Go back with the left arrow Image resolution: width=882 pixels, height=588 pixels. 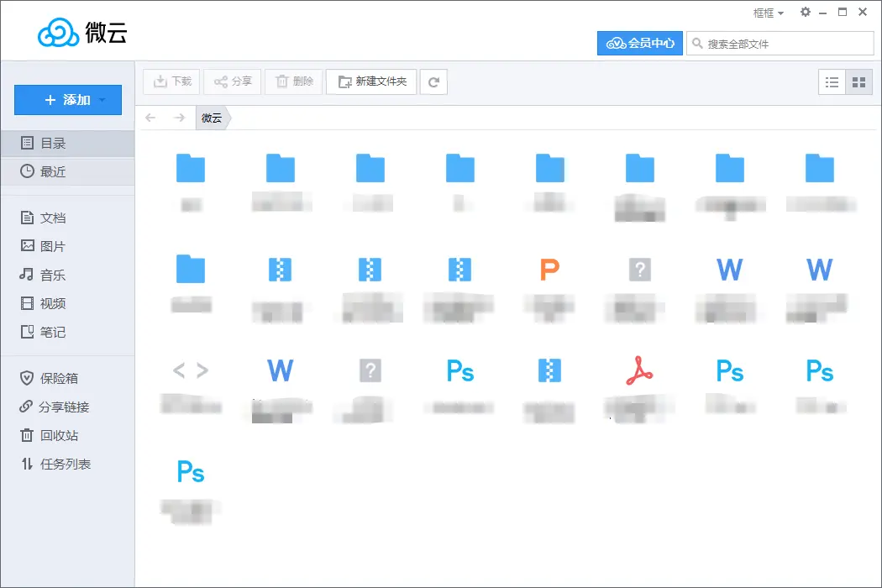tap(150, 118)
